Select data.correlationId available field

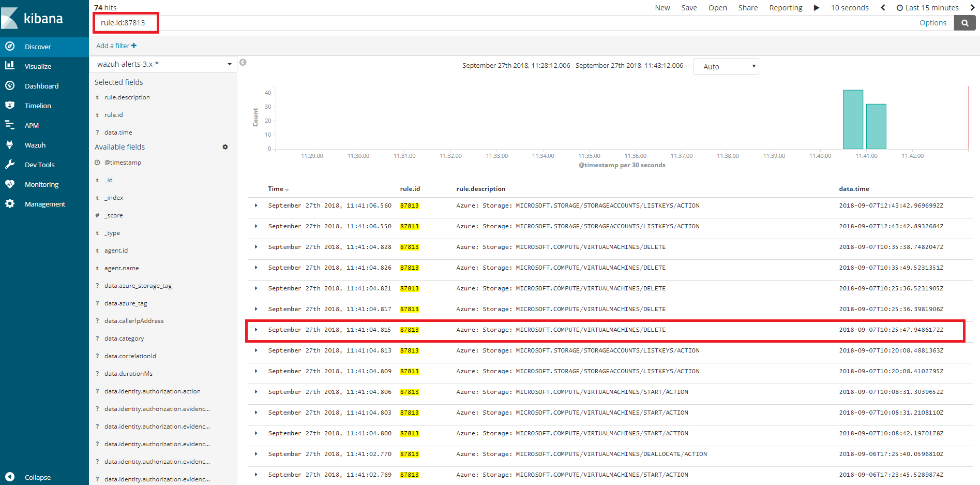(x=130, y=356)
